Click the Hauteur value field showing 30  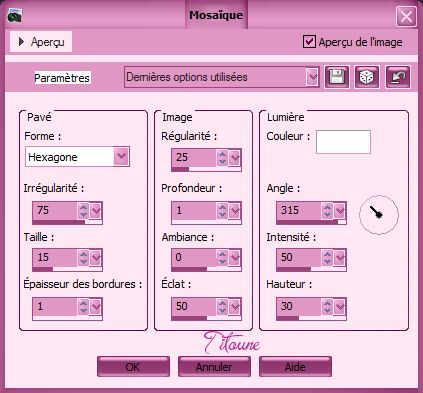point(299,307)
